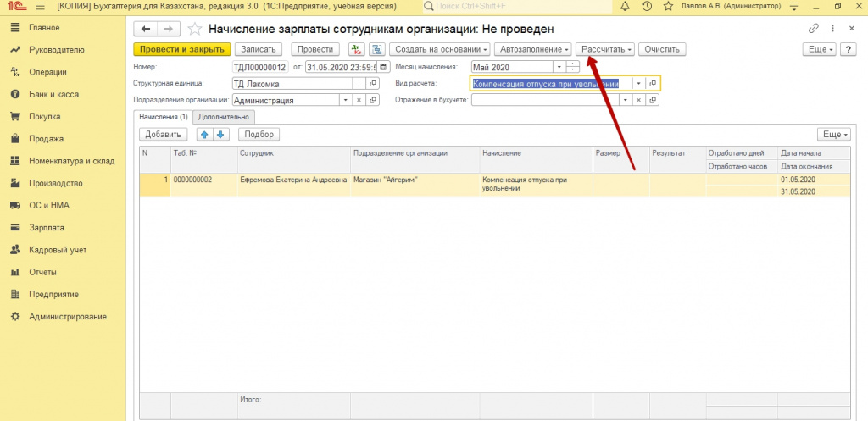Open Кадровый учет in the sidebar
868x421 pixels.
[57, 250]
